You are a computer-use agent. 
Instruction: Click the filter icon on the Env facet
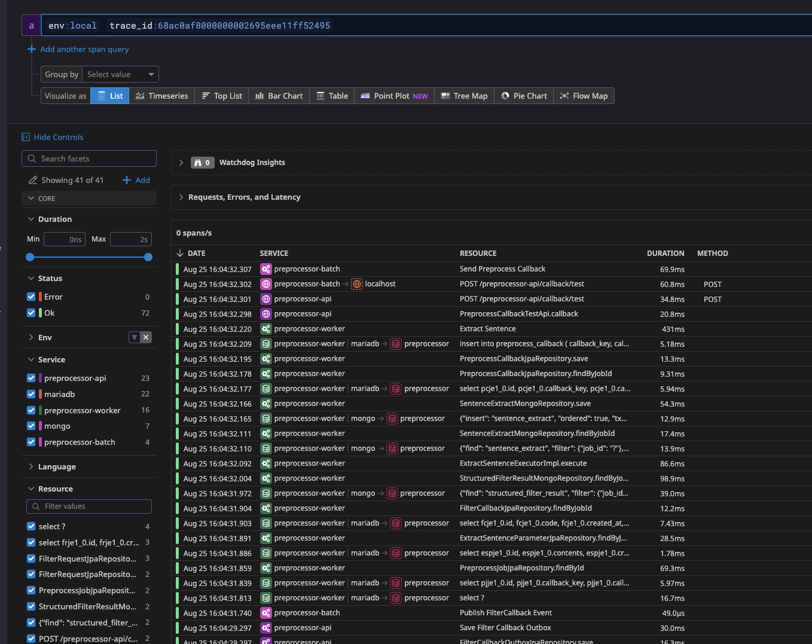(x=134, y=337)
